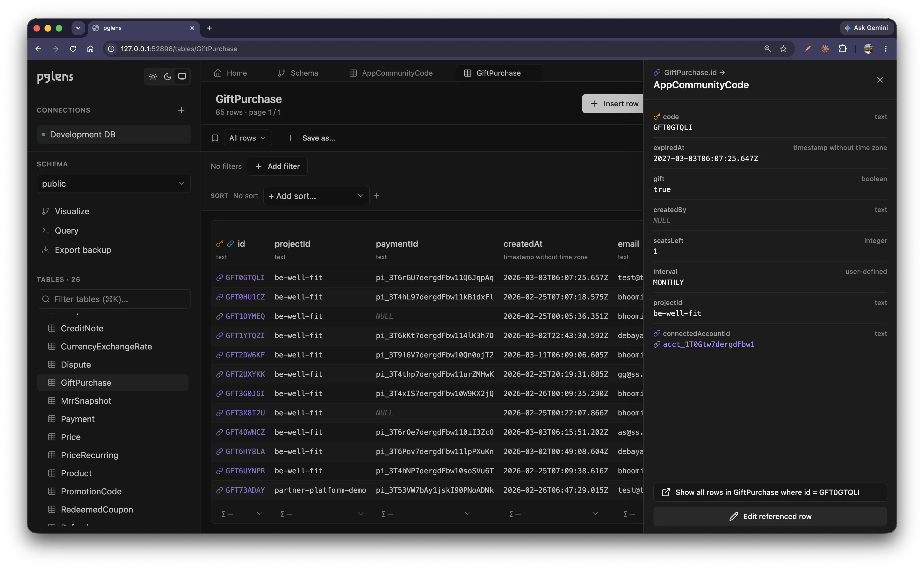Open Price table
Image resolution: width=924 pixels, height=569 pixels.
coord(113,437)
